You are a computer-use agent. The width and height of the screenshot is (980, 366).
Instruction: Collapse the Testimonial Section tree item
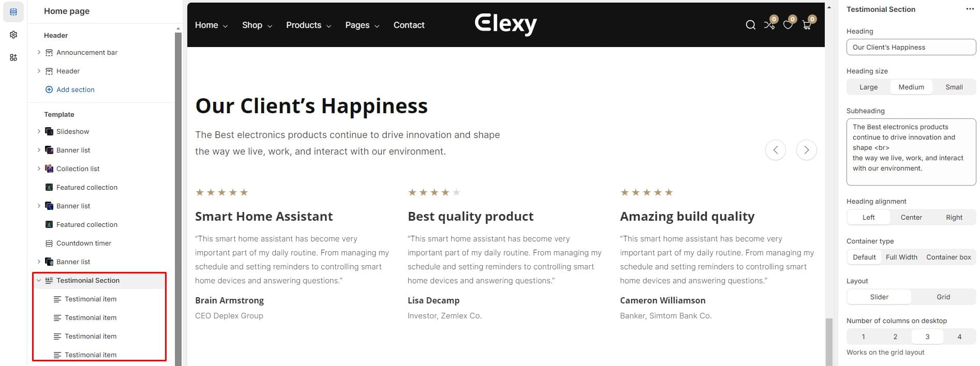coord(39,280)
